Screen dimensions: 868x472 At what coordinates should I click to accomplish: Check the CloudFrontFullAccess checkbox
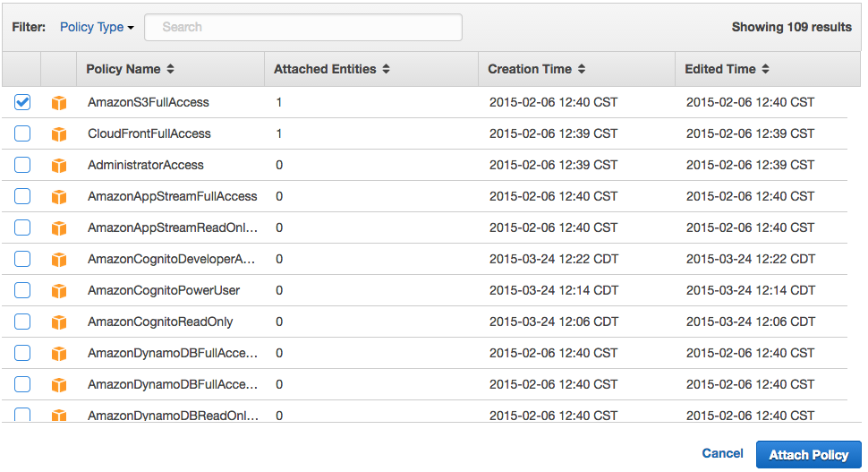(22, 133)
